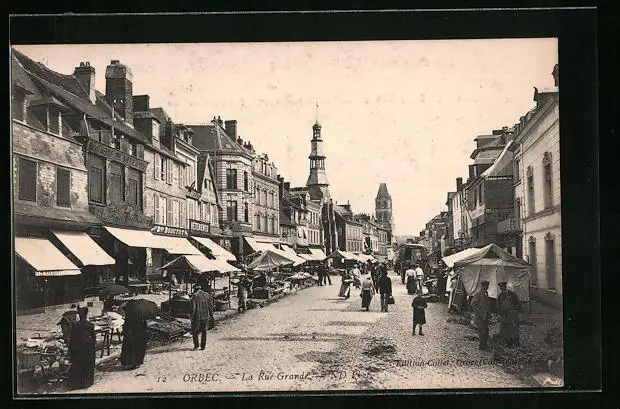
Task: Click the second awning from the left
Action: coord(84,249)
